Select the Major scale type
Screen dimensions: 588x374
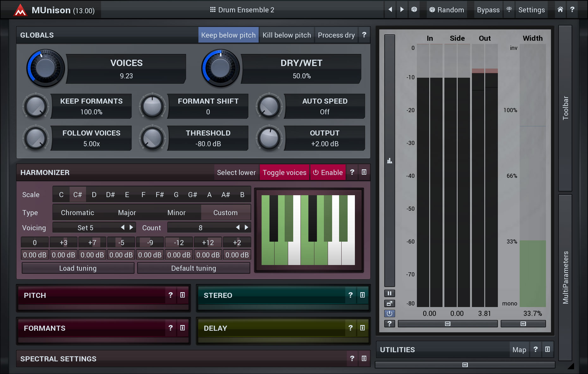click(x=127, y=213)
